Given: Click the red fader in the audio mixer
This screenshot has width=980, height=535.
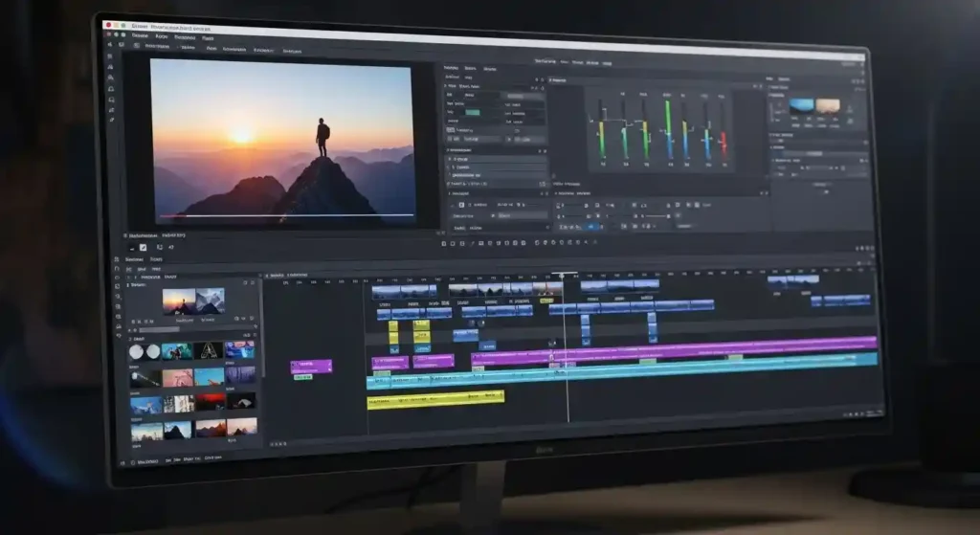Looking at the screenshot, I should click(x=724, y=143).
